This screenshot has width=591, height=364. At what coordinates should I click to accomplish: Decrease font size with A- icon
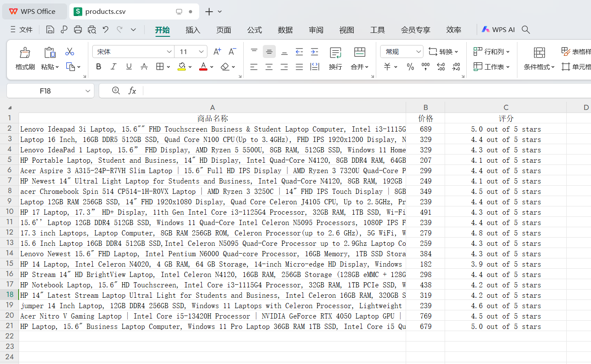coord(232,52)
